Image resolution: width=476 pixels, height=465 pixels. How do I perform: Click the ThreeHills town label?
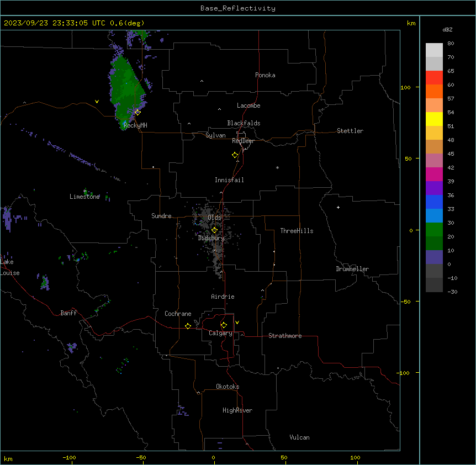pos(297,231)
